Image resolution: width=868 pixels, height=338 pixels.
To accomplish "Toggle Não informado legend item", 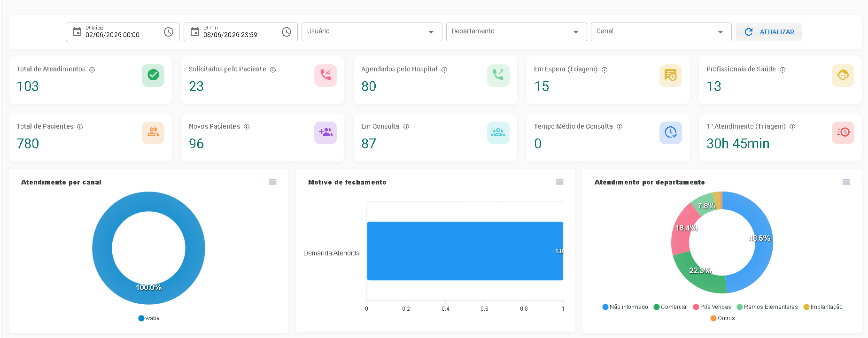I will (x=625, y=307).
